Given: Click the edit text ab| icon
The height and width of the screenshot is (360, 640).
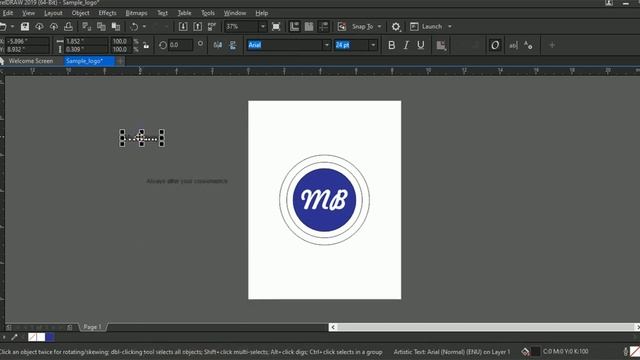Looking at the screenshot, I should point(513,45).
